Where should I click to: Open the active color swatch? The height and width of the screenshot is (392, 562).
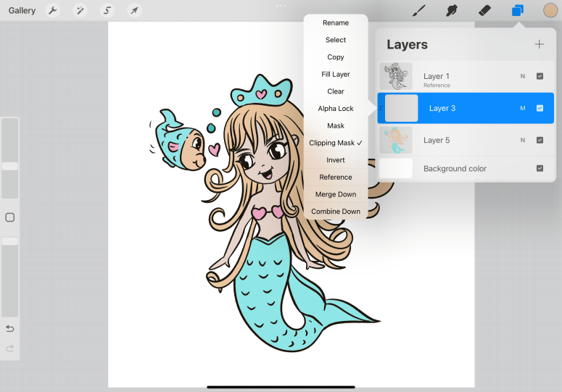click(550, 11)
